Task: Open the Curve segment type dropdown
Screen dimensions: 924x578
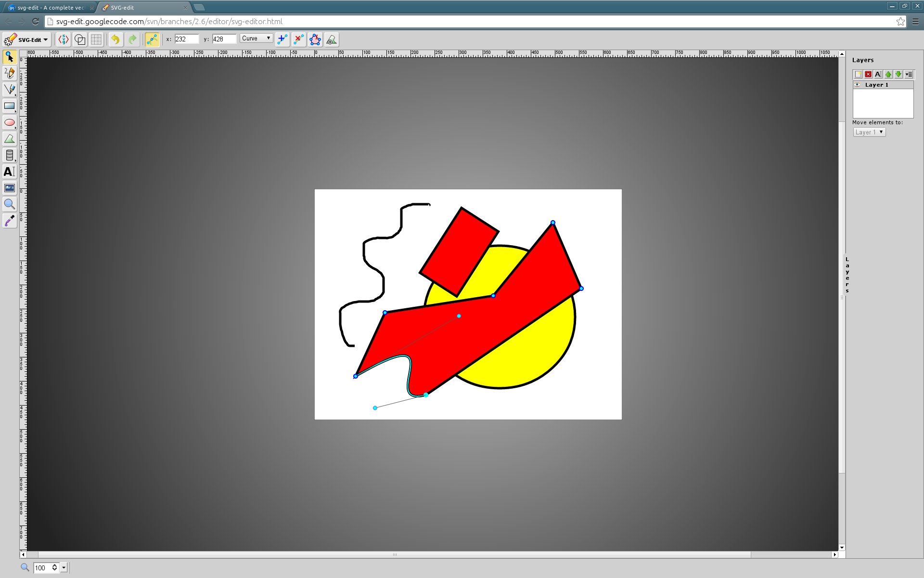Action: [257, 39]
